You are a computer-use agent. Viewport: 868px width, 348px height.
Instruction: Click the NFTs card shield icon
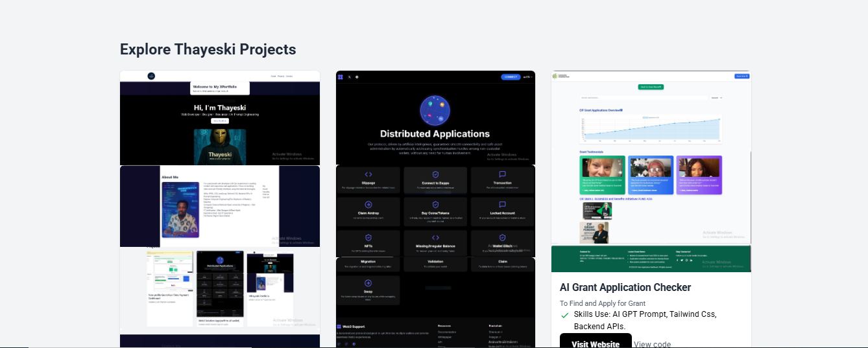[x=368, y=238]
